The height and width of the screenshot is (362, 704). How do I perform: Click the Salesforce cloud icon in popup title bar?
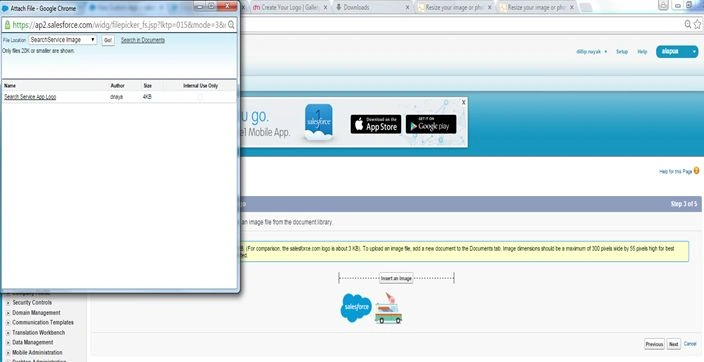tap(5, 8)
